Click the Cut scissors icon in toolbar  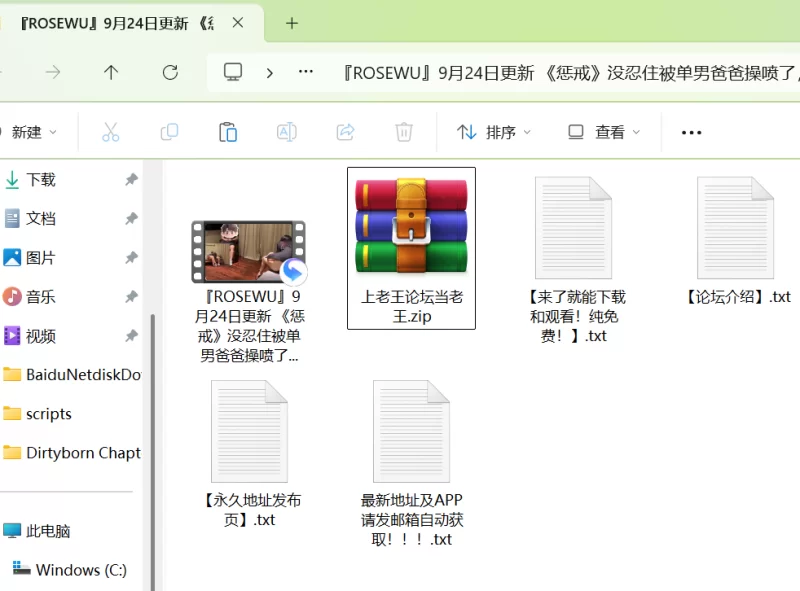111,132
